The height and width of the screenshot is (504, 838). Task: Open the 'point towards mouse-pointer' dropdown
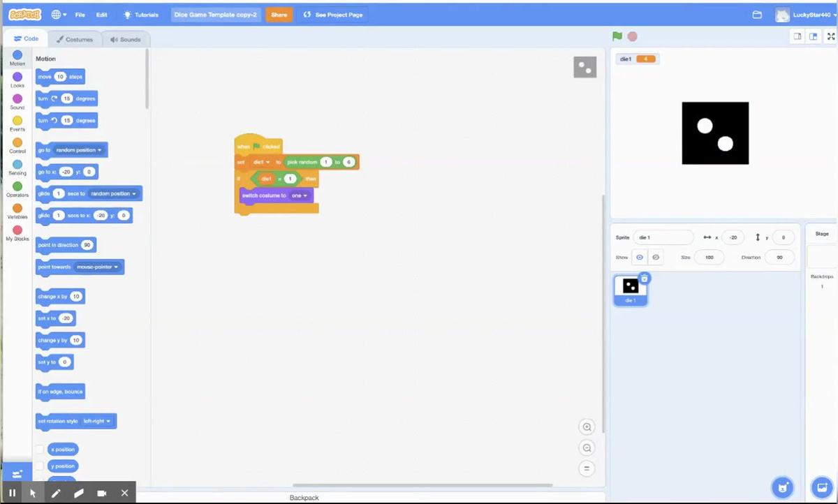[98, 267]
